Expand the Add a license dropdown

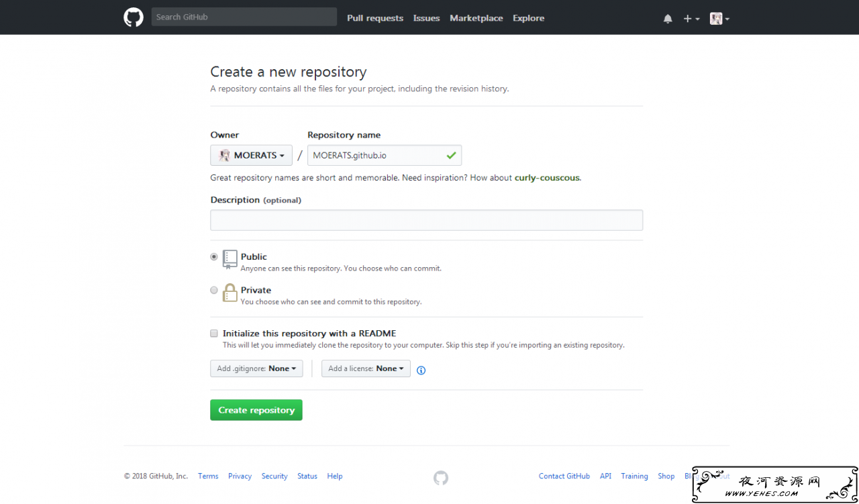[366, 368]
